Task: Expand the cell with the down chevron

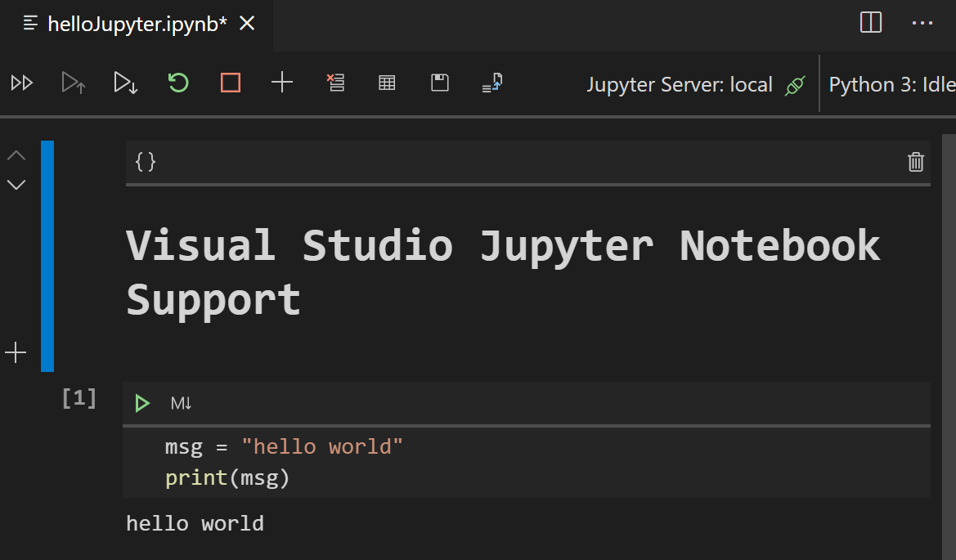Action: pyautogui.click(x=16, y=184)
